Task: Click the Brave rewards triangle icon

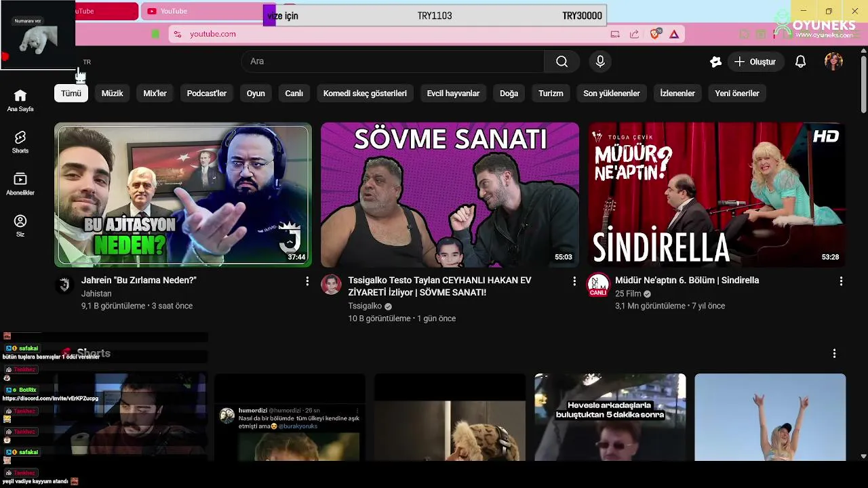Action: [x=674, y=34]
